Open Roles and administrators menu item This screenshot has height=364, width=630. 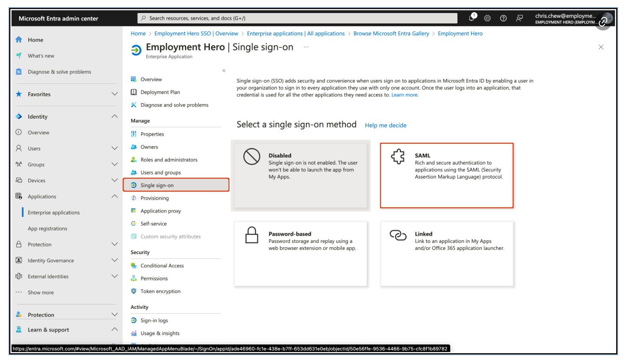pos(169,160)
